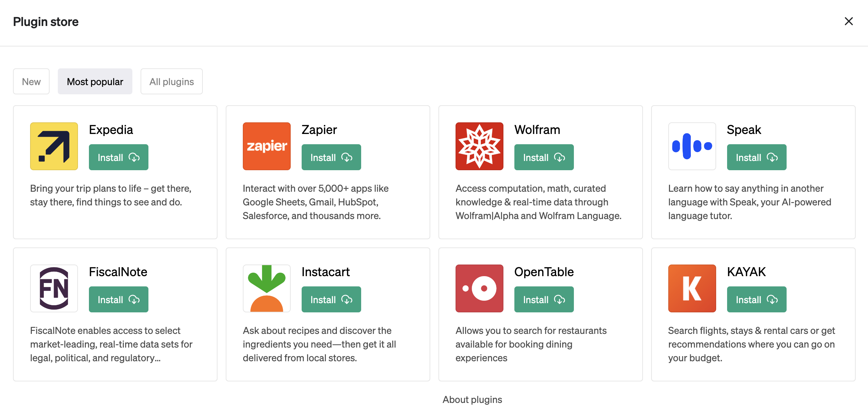The height and width of the screenshot is (419, 868).
Task: Install the Zapier plugin
Action: click(x=331, y=158)
